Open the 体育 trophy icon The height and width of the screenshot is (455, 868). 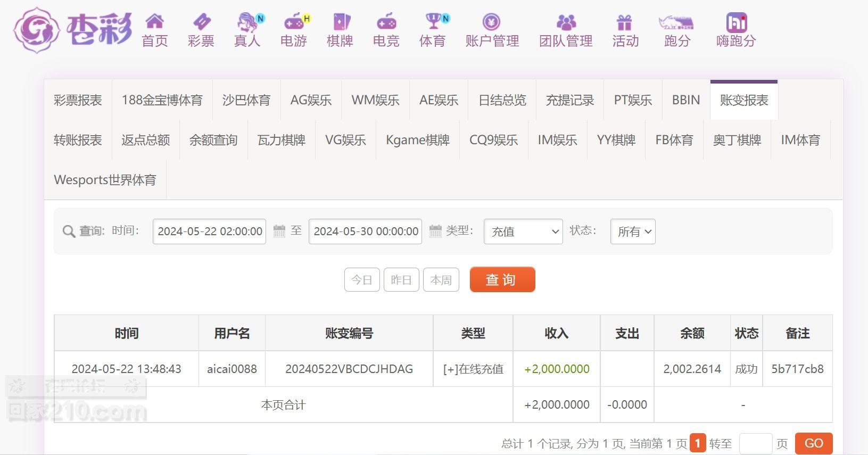[x=433, y=22]
